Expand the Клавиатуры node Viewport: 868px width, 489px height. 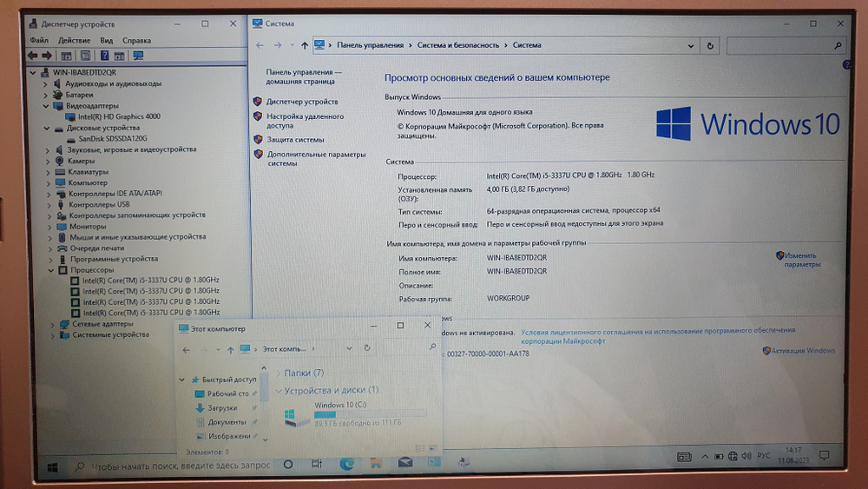48,172
